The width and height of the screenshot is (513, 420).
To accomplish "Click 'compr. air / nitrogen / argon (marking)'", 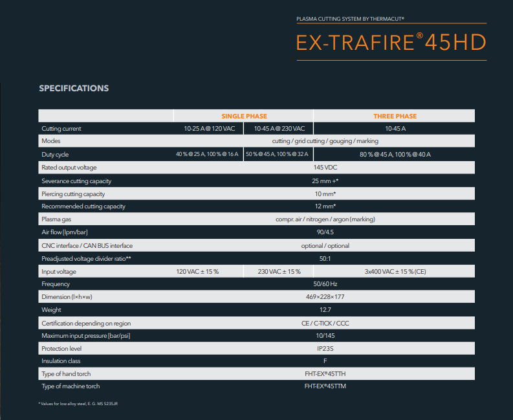I will tap(325, 219).
